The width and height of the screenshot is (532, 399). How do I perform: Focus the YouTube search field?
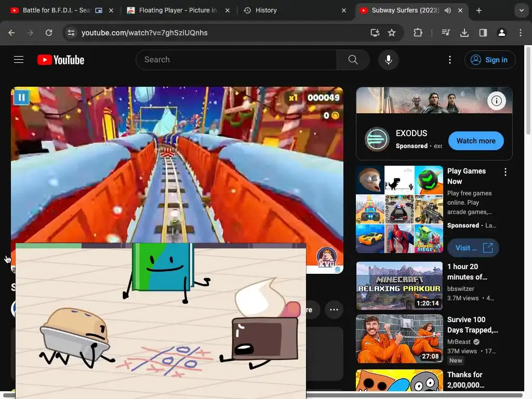[x=236, y=60]
